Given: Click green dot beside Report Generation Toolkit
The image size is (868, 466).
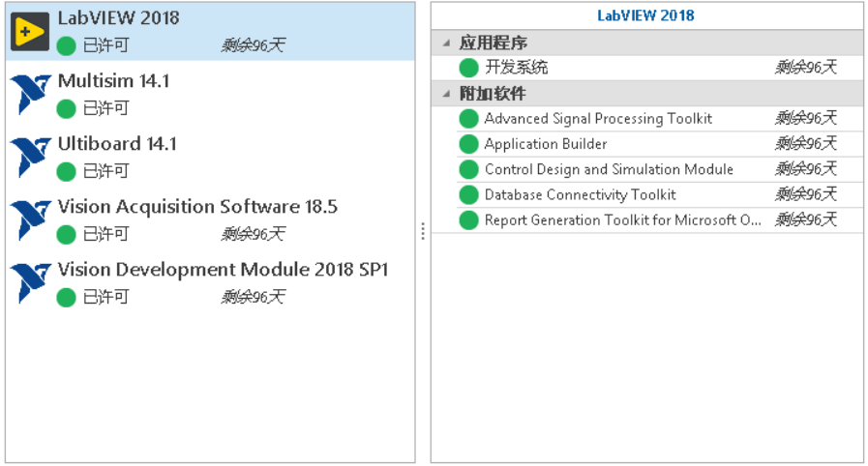Looking at the screenshot, I should click(x=468, y=220).
